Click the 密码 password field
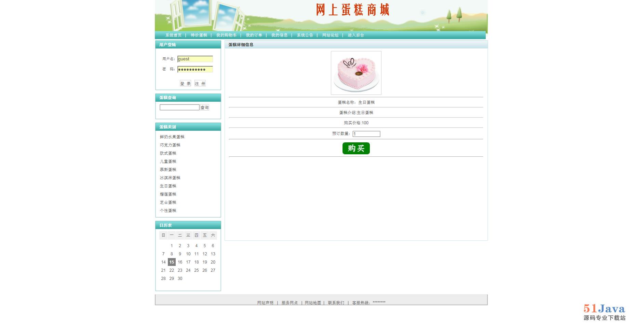644x326 pixels. (x=195, y=69)
